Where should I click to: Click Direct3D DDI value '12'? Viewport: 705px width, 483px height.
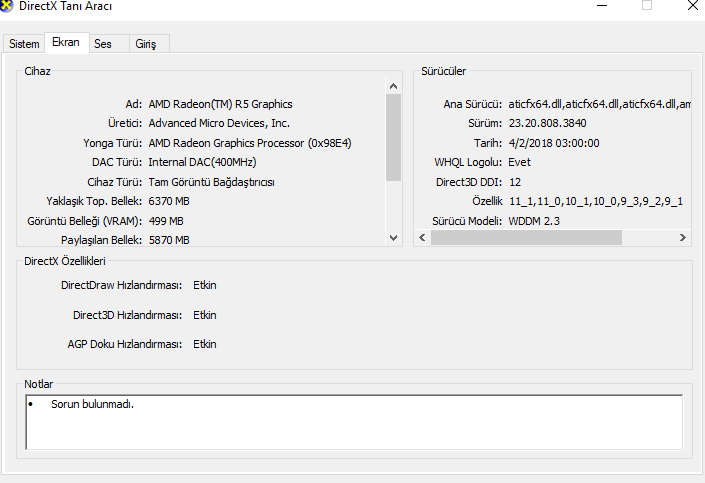515,182
